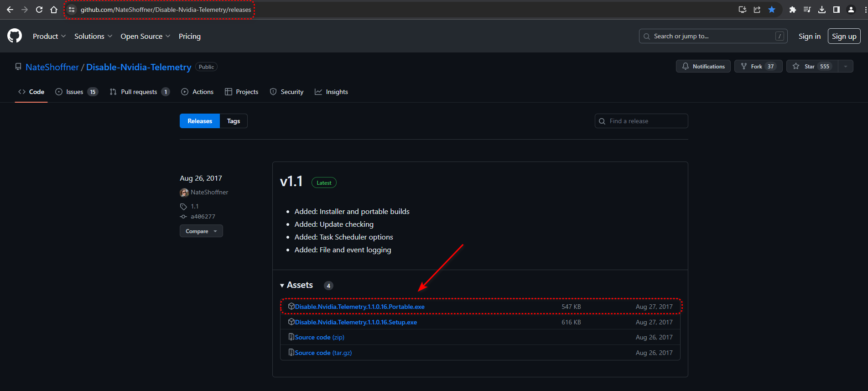Viewport: 868px width, 391px height.
Task: View site information icon in address bar
Action: [72, 10]
